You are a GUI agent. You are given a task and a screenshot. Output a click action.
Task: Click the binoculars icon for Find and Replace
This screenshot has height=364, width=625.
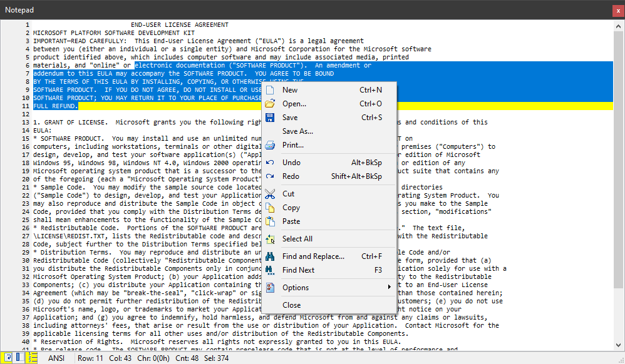270,256
